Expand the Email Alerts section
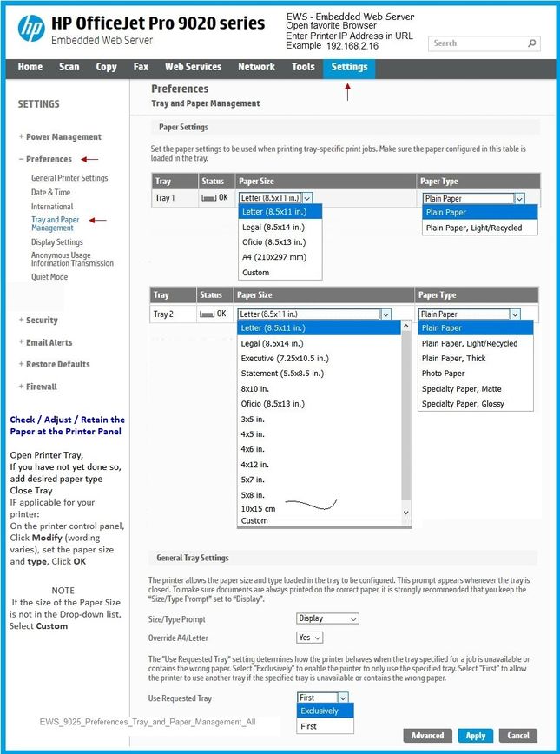The height and width of the screenshot is (754, 560). coord(46,342)
